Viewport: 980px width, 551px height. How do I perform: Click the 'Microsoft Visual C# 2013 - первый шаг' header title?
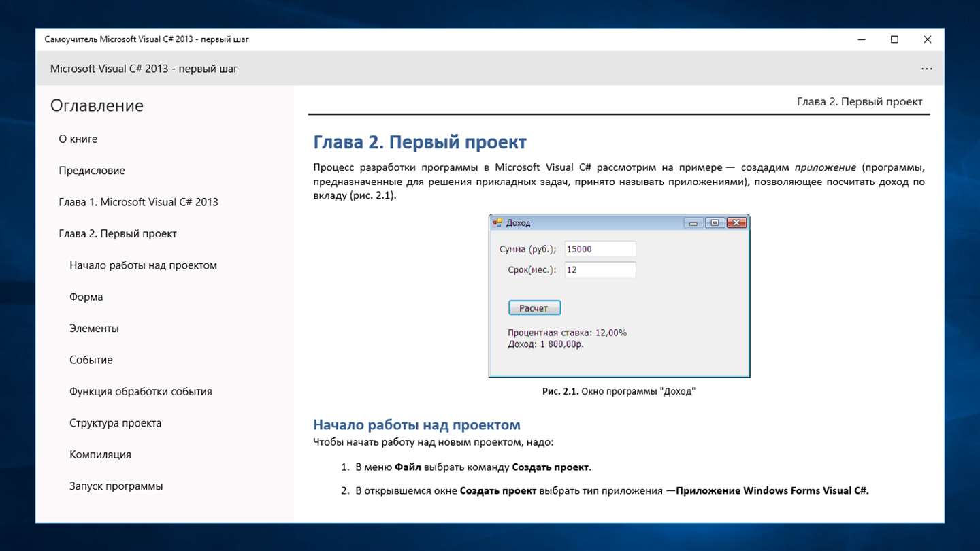pos(144,69)
